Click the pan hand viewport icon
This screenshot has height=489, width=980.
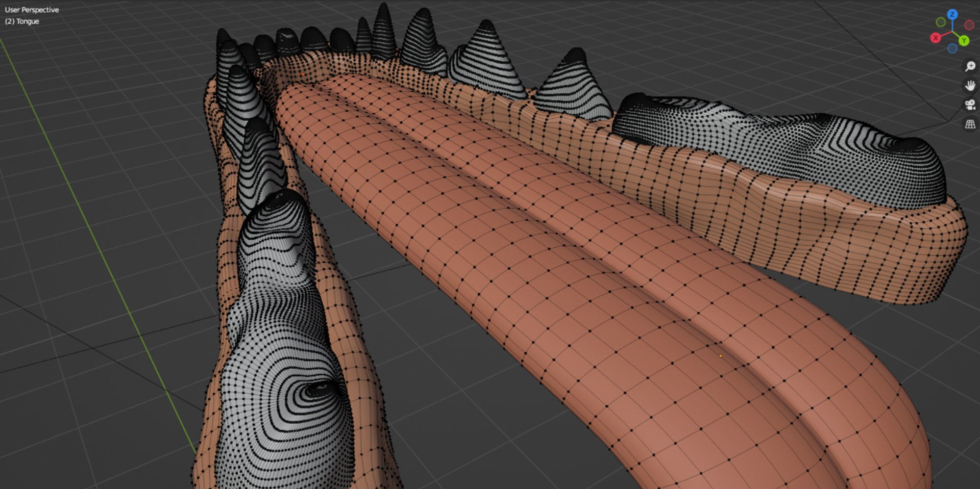(x=970, y=86)
